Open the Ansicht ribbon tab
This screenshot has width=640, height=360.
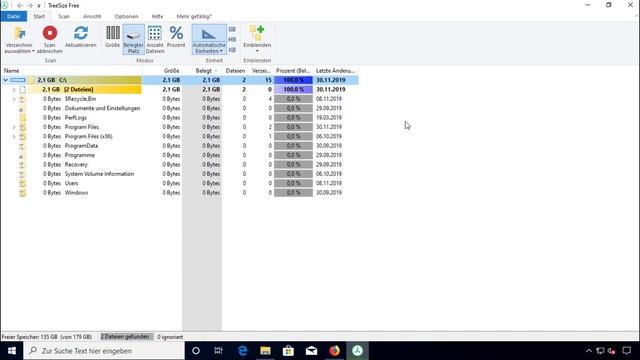(x=92, y=16)
